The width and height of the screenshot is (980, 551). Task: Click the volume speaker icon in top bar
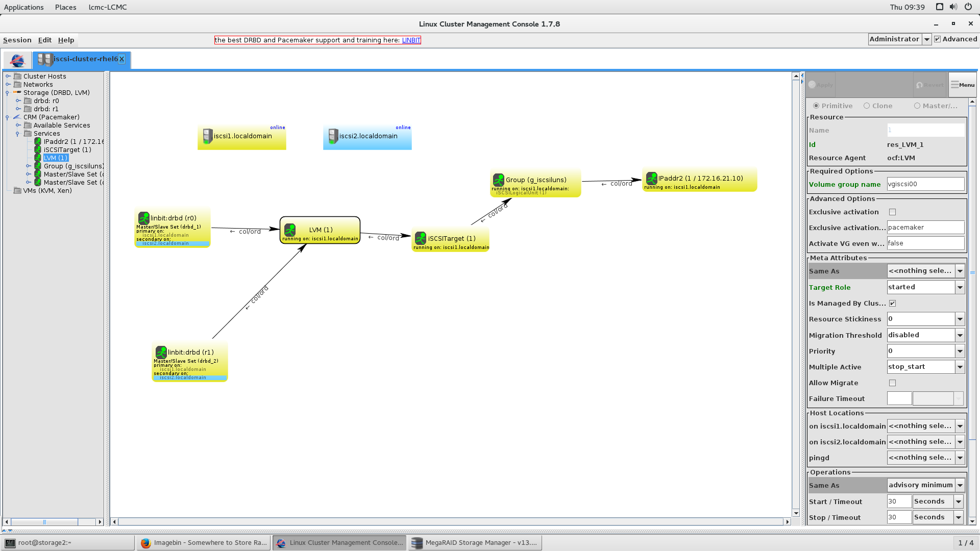pos(953,7)
